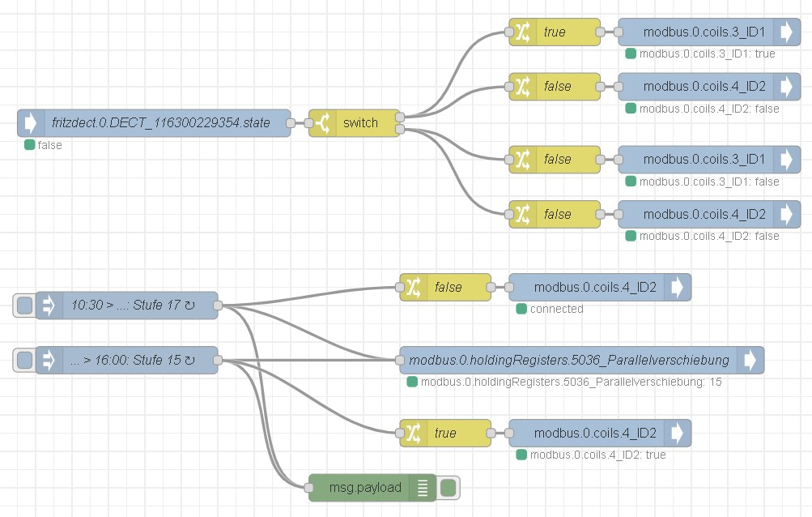This screenshot has height=517, width=812.
Task: Click shuffle icon on true node feeding coils.3_ID1
Action: coord(523,32)
